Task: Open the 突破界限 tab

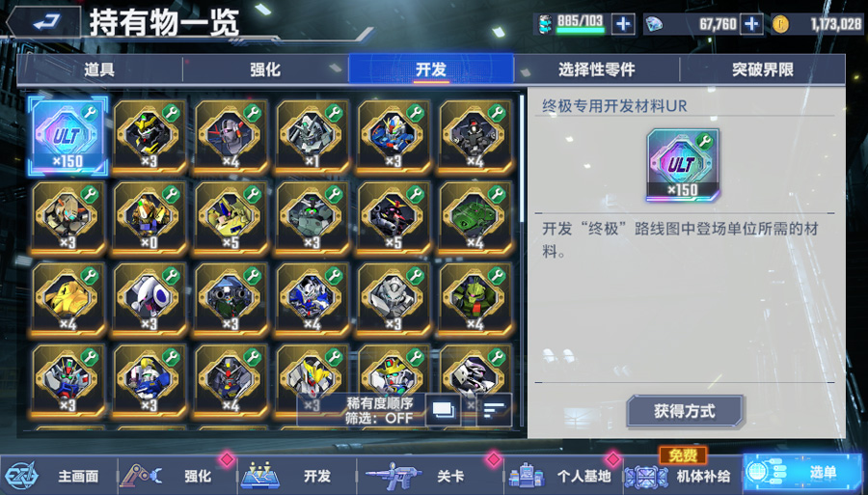Action: [762, 69]
